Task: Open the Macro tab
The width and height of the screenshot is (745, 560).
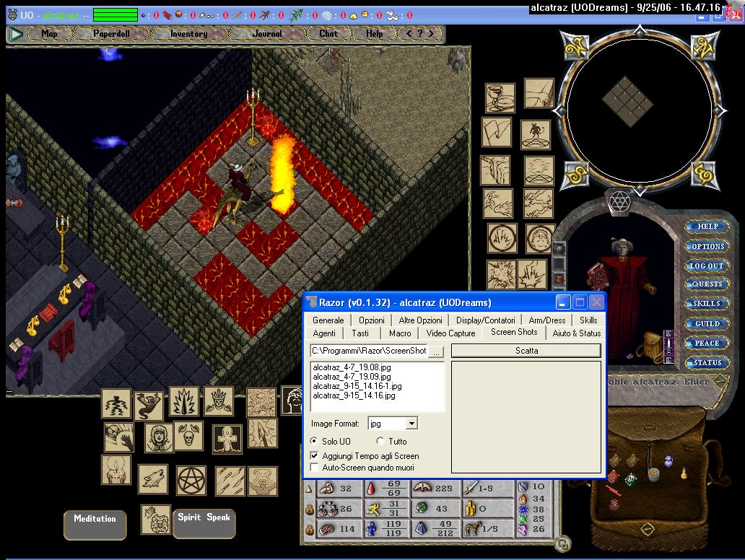Action: point(400,333)
